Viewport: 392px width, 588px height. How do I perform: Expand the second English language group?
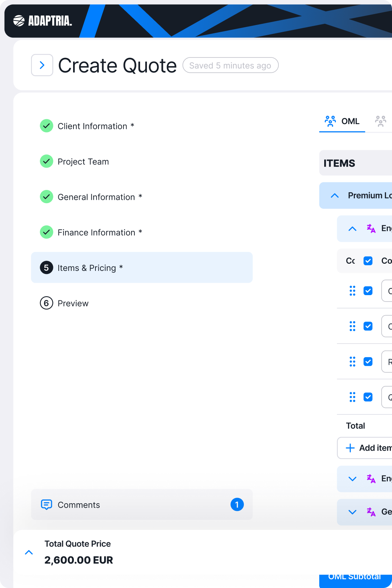point(352,479)
